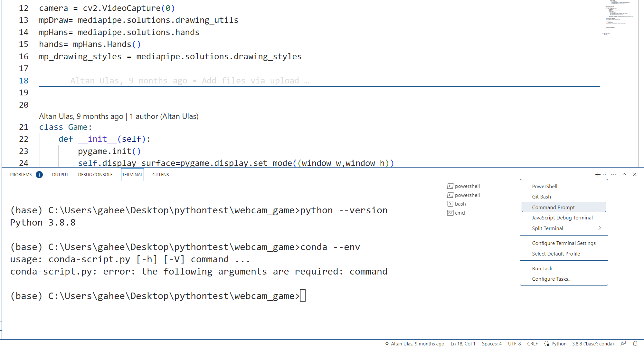The height and width of the screenshot is (348, 644).
Task: Select the first powershell terminal instance
Action: pos(467,186)
